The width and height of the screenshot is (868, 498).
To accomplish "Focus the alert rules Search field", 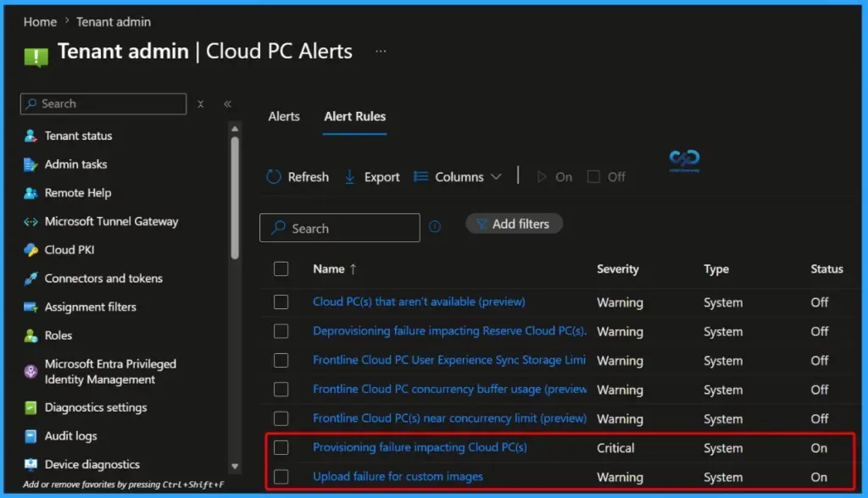I will click(340, 228).
